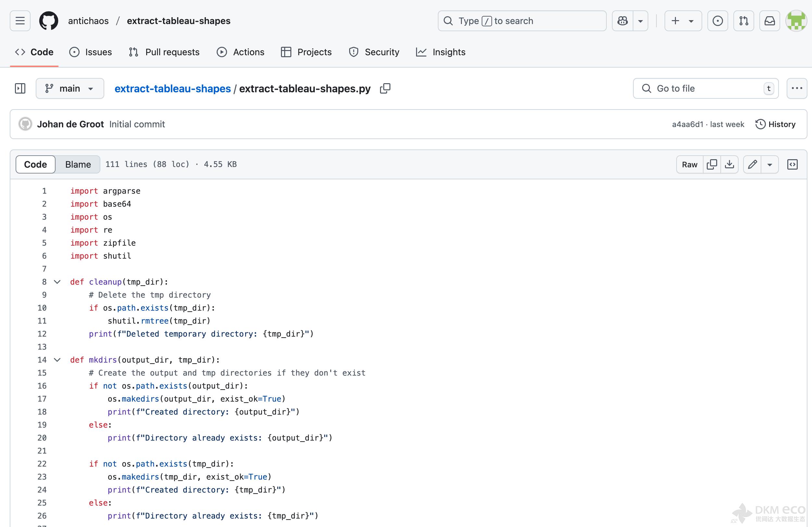
Task: Open the symbols panel icon
Action: [x=792, y=164]
